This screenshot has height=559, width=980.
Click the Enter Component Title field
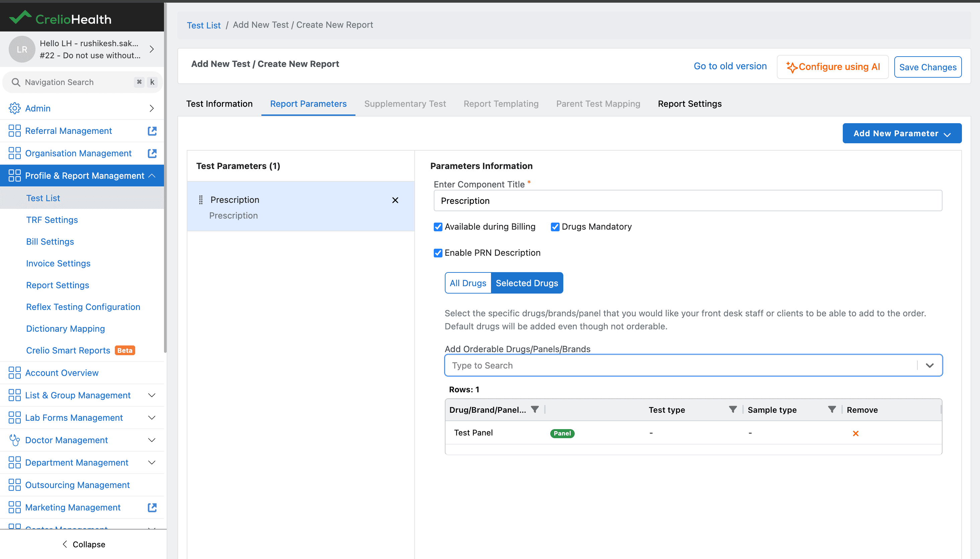[x=688, y=201]
